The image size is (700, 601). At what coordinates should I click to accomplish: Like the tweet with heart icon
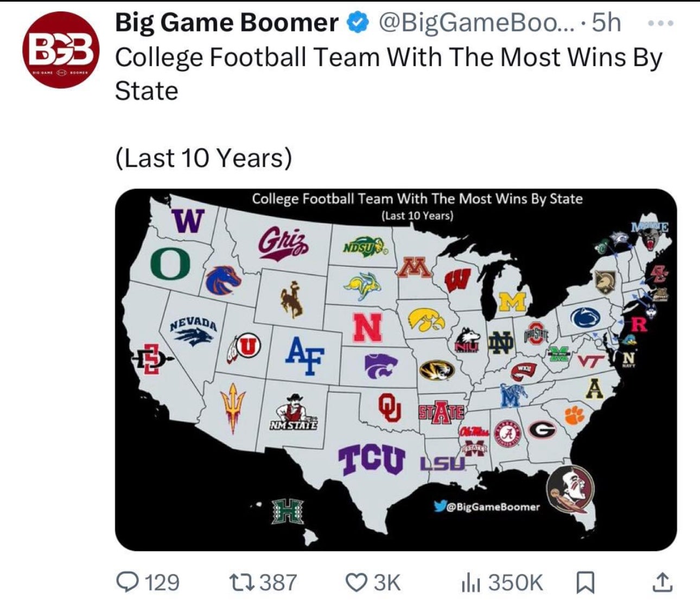pyautogui.click(x=357, y=583)
